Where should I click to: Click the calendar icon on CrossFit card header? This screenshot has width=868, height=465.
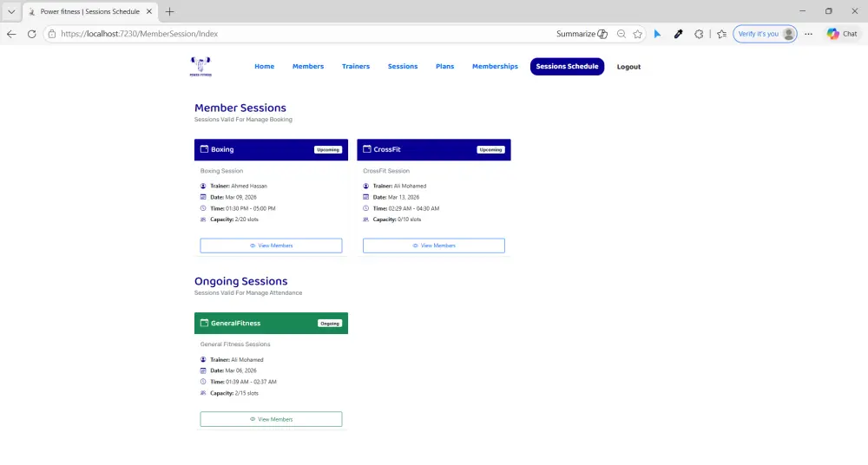coord(367,149)
